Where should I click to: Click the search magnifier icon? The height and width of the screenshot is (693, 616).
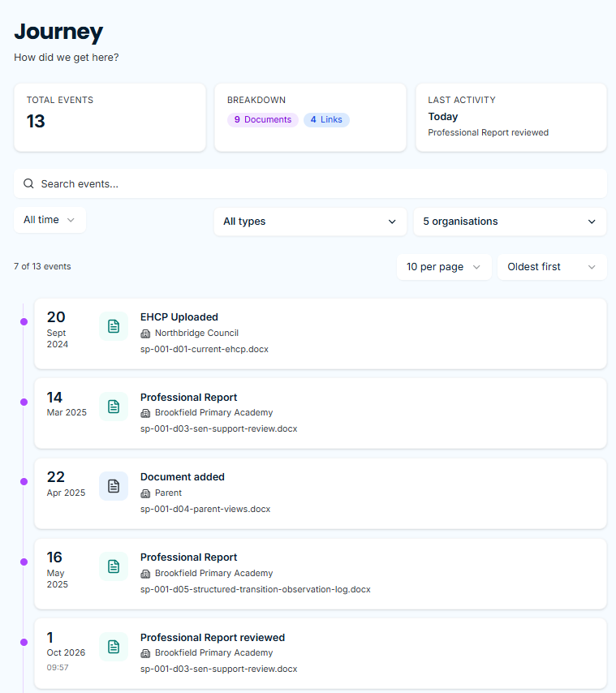(28, 184)
